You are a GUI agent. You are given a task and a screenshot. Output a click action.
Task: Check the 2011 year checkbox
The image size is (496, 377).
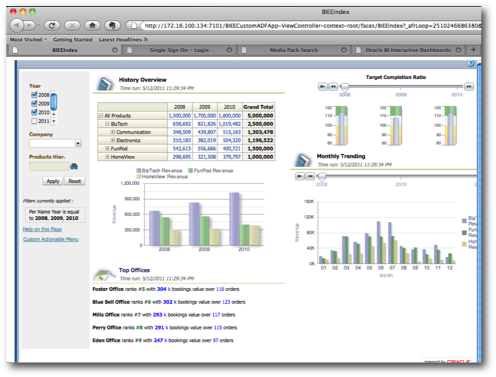coord(34,121)
